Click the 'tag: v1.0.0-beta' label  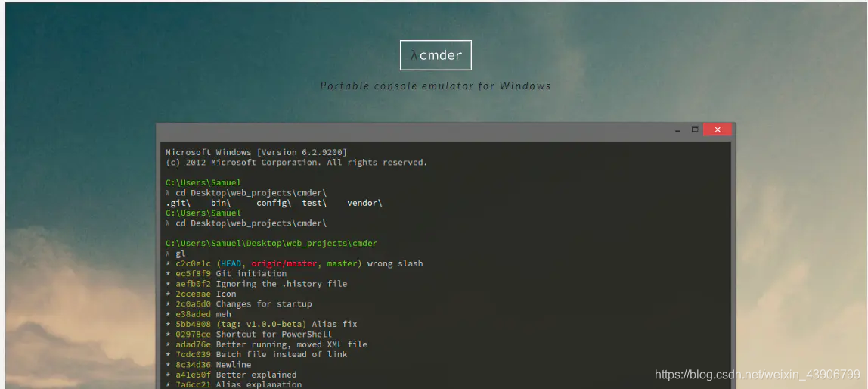pos(262,324)
